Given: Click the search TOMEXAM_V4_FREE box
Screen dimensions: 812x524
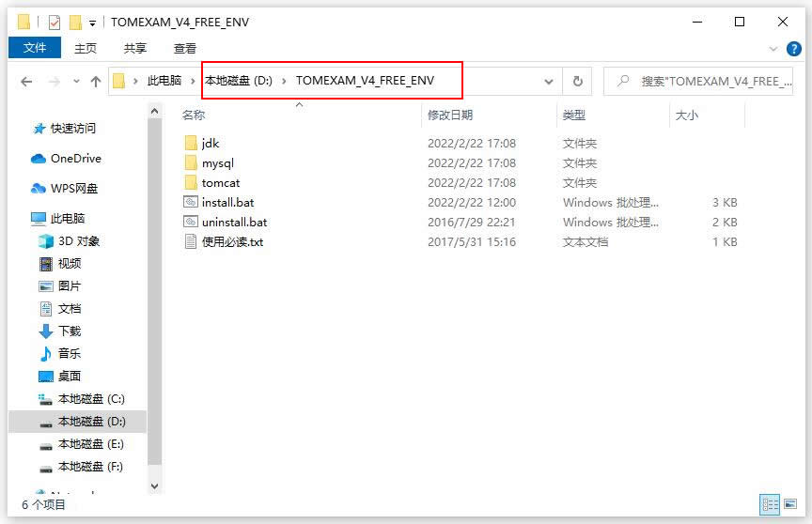Looking at the screenshot, I should point(698,81).
